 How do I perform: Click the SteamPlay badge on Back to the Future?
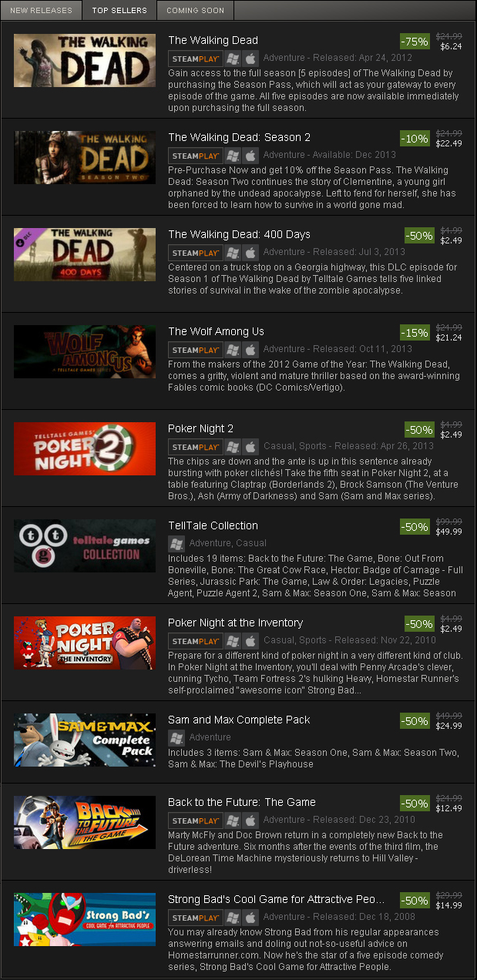[195, 821]
